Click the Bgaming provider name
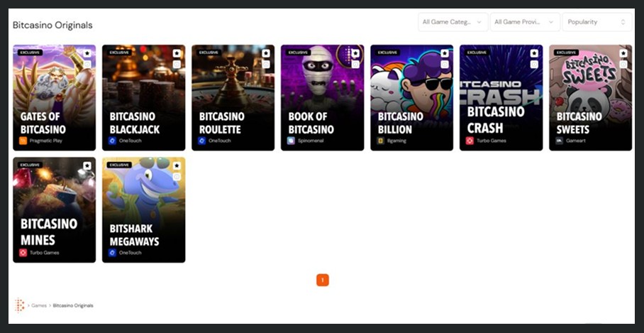Image resolution: width=644 pixels, height=333 pixels. [396, 141]
